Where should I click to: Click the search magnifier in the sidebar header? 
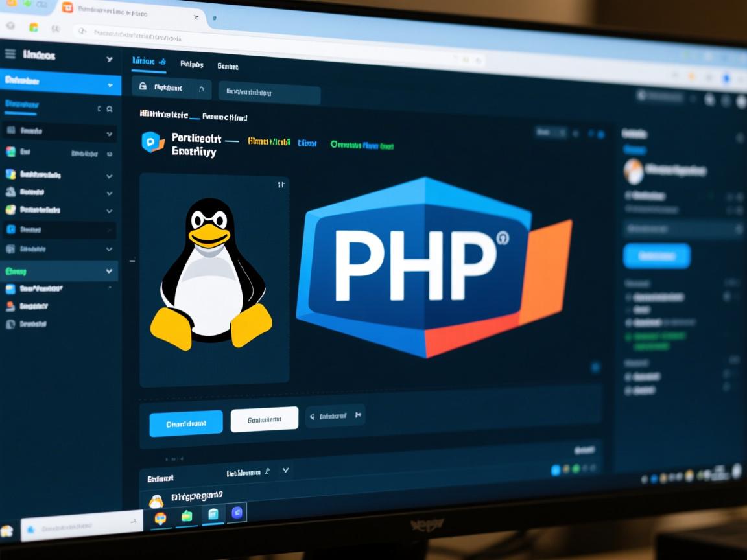click(x=109, y=109)
